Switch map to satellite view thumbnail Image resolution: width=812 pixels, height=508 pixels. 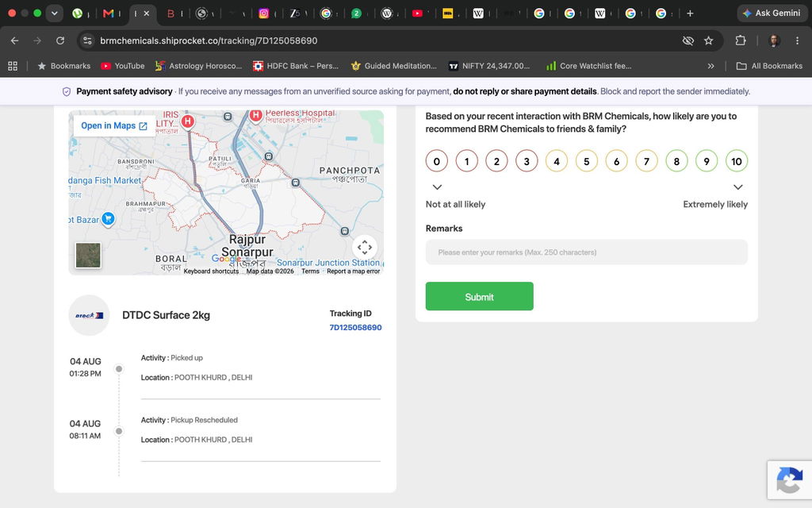[88, 255]
